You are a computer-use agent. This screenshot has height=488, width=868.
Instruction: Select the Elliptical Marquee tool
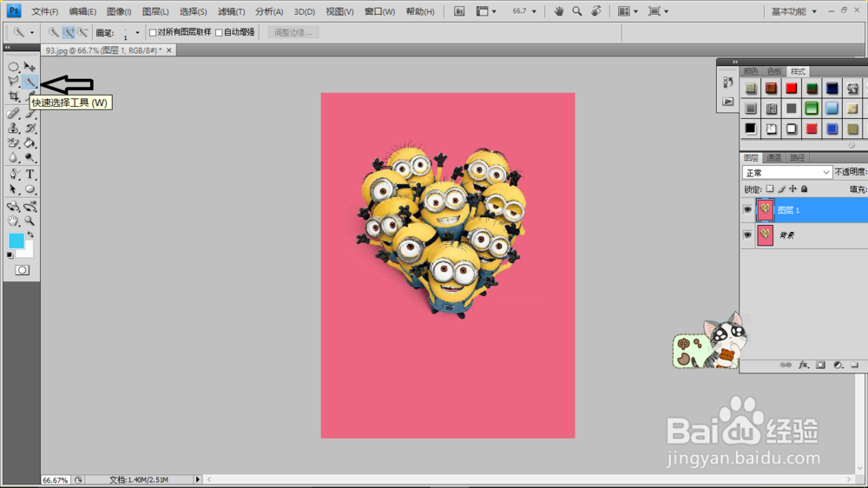coord(13,67)
